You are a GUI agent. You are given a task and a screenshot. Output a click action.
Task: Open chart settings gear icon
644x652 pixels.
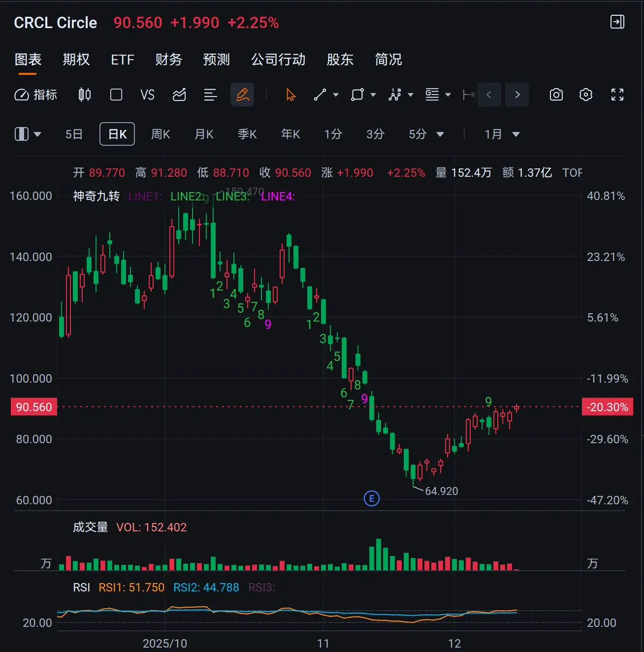(x=586, y=95)
